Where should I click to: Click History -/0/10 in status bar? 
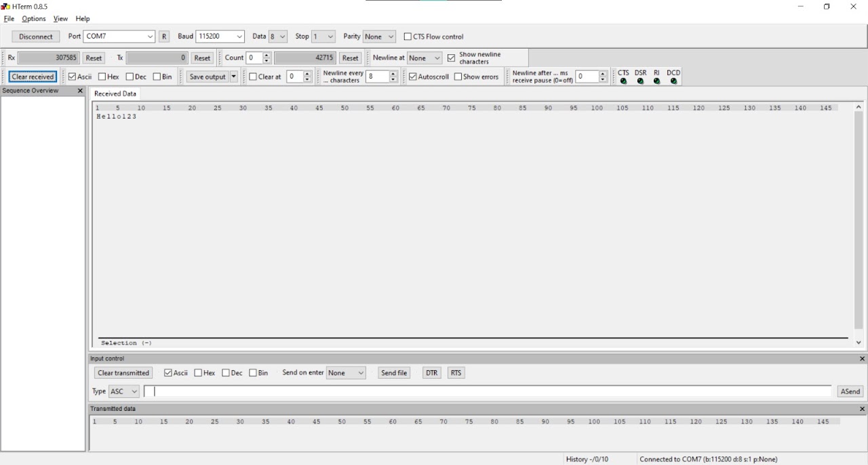[x=587, y=459]
